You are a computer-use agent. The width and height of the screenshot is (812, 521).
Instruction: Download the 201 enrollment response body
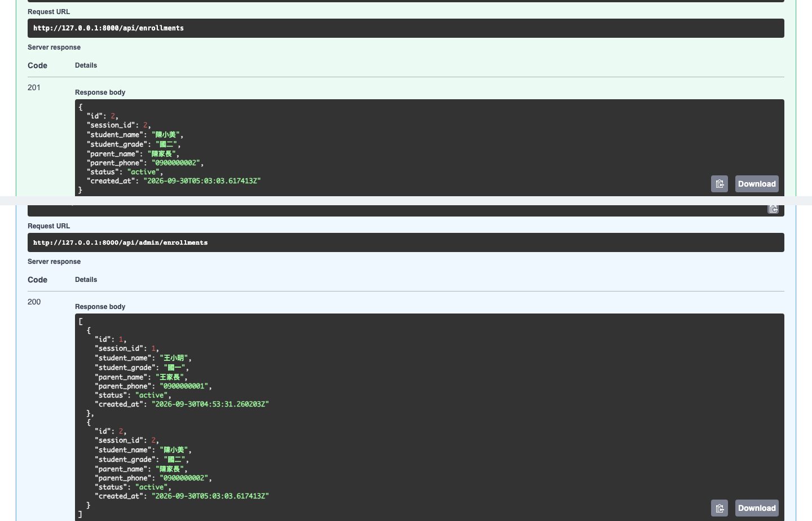pos(757,184)
